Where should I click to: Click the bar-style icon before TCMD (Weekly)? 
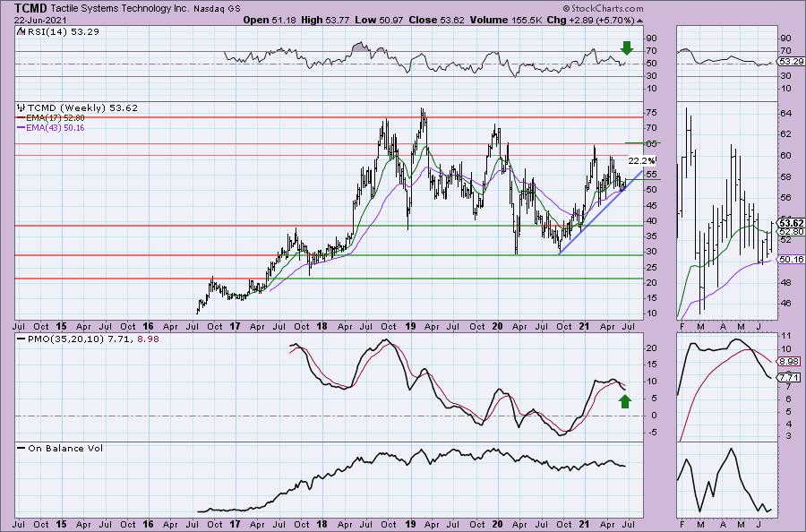(21, 108)
